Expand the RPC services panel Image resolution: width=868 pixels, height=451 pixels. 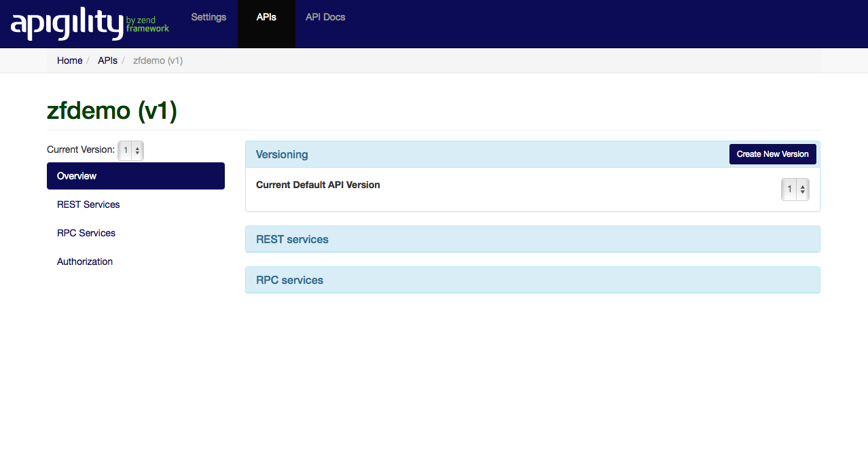click(289, 280)
